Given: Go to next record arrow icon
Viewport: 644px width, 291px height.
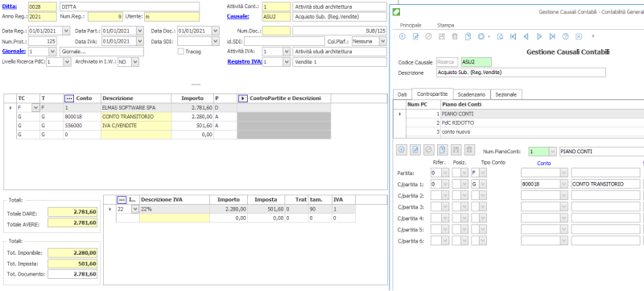Looking at the screenshot, I should pyautogui.click(x=539, y=36).
